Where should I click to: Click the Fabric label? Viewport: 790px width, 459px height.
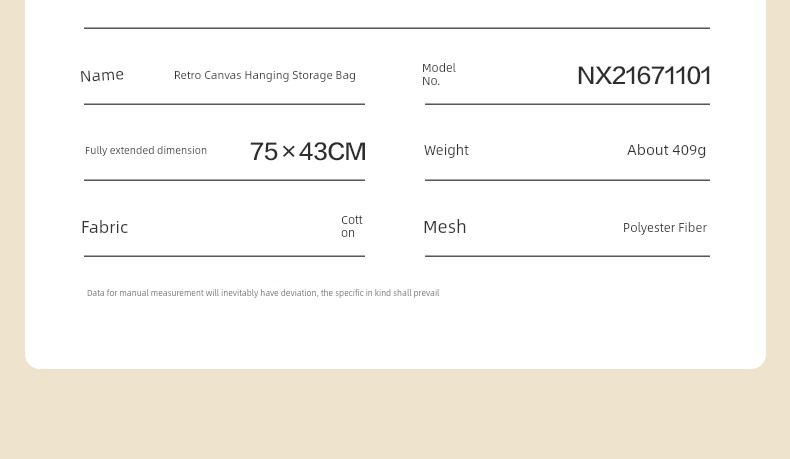click(104, 227)
